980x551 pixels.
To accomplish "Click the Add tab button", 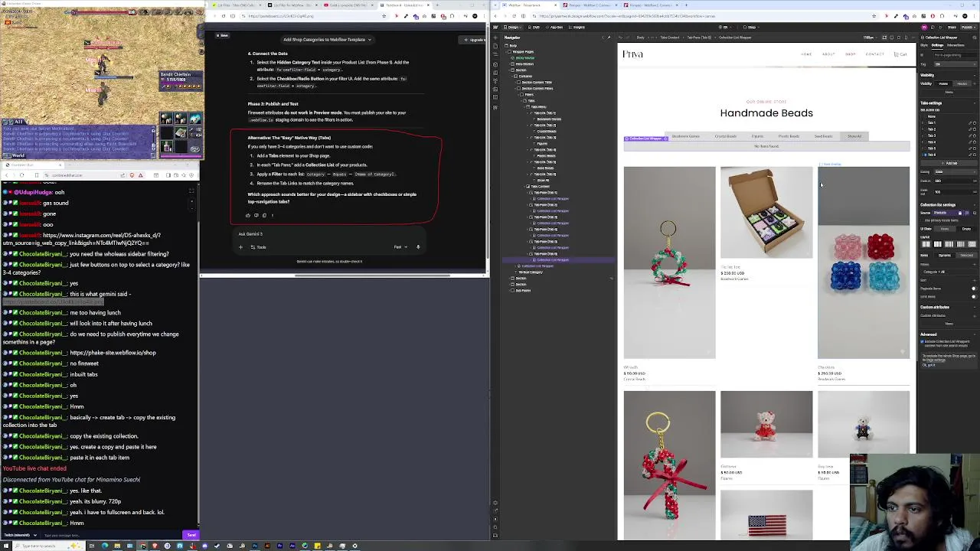I will pyautogui.click(x=949, y=163).
